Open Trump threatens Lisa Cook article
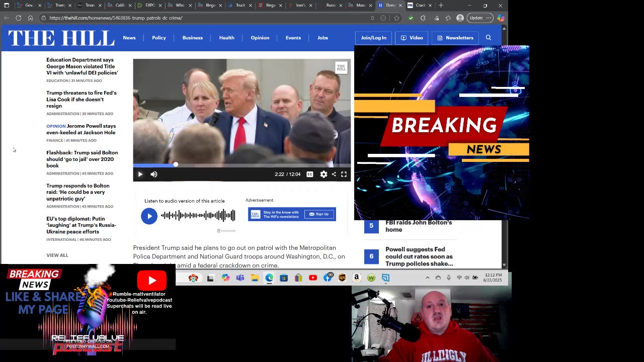 (82, 100)
